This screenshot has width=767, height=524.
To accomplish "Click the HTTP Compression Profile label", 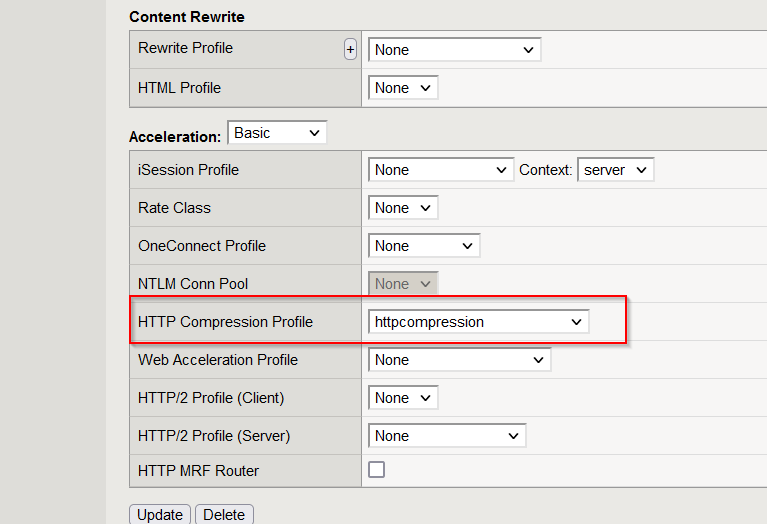I will coord(225,322).
